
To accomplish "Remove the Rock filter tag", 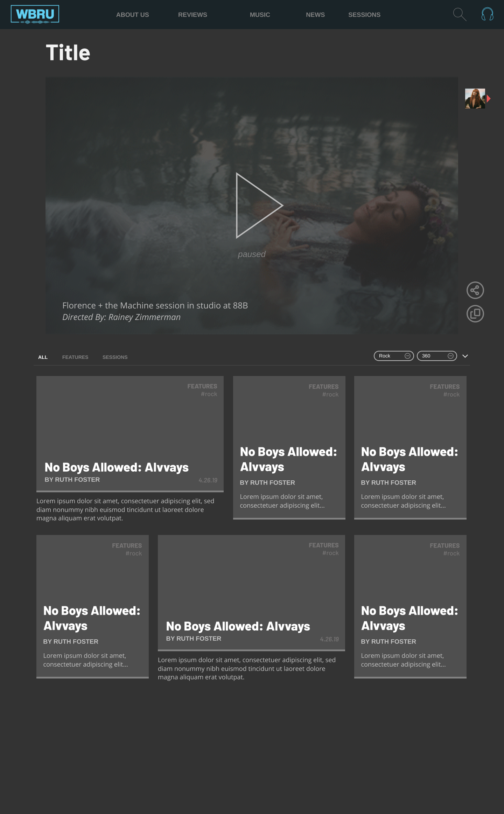I will click(407, 356).
